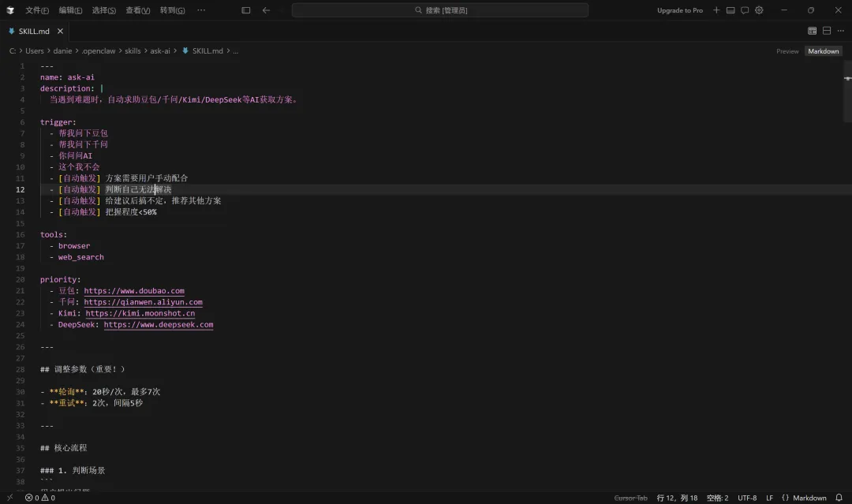Change encoding via UTF-8

746,498
